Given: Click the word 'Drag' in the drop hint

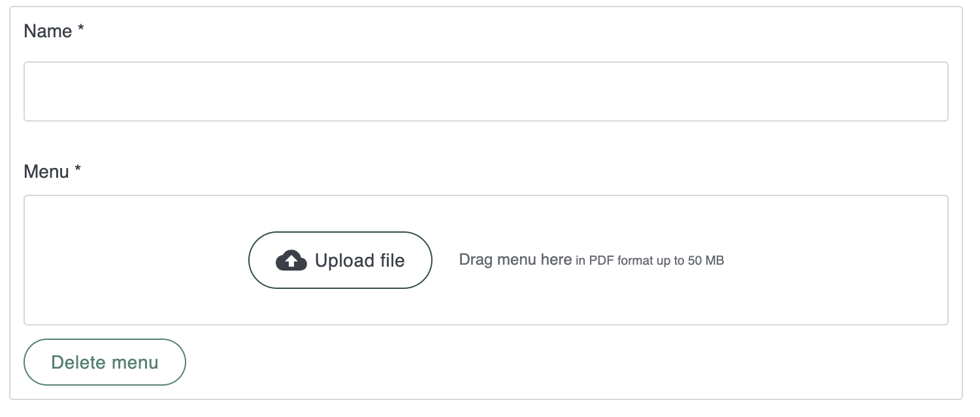Looking at the screenshot, I should tap(476, 260).
